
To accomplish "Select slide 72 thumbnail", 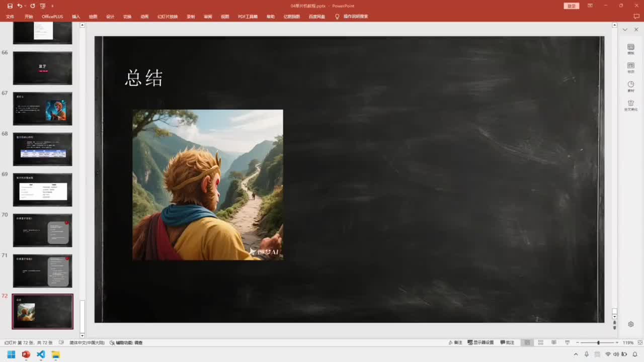I will (43, 312).
